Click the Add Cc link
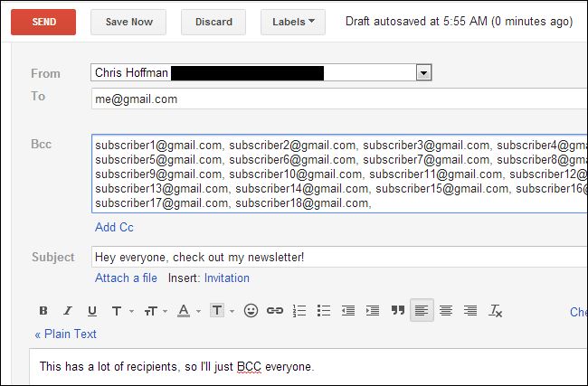The width and height of the screenshot is (588, 386). click(114, 227)
